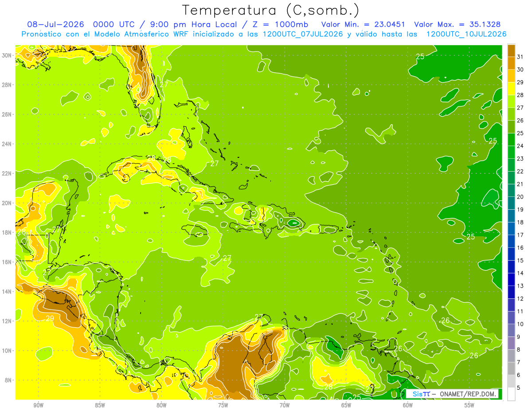This screenshot has width=532, height=411.
Task: Click the '22N' latitude axis label
Action: pos(7,173)
